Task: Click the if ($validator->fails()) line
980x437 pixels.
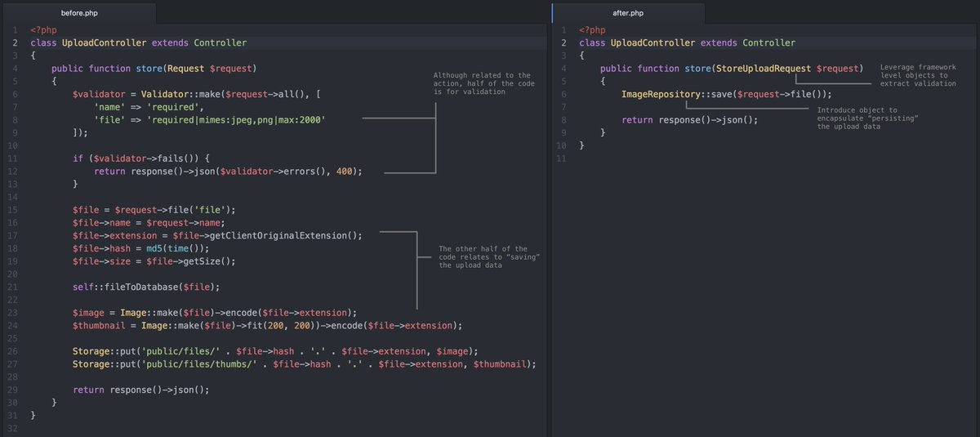Action: [x=142, y=158]
